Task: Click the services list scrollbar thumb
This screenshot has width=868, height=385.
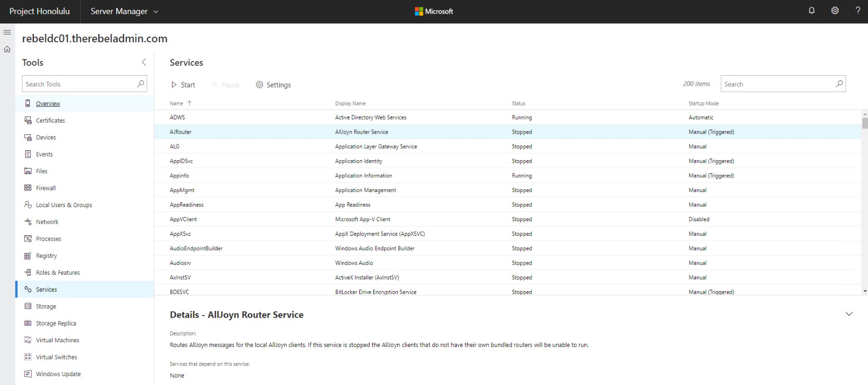Action: 865,123
